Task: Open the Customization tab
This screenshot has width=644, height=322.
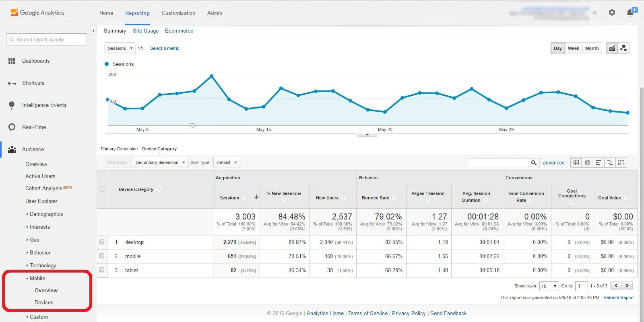Action: coord(178,13)
